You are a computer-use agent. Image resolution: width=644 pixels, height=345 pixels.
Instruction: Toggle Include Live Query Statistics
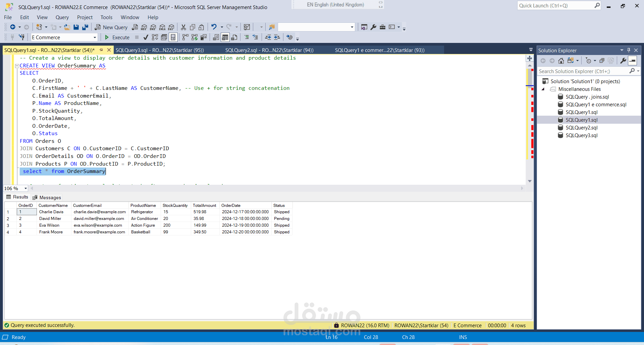pyautogui.click(x=194, y=37)
